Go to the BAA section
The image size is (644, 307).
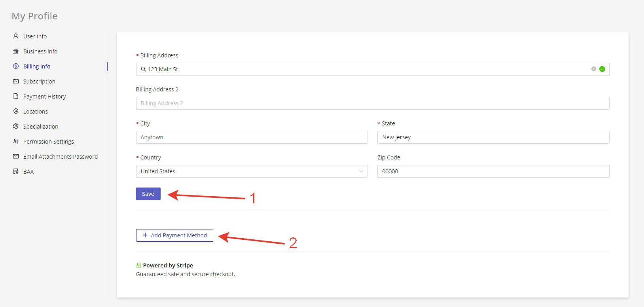coord(28,172)
